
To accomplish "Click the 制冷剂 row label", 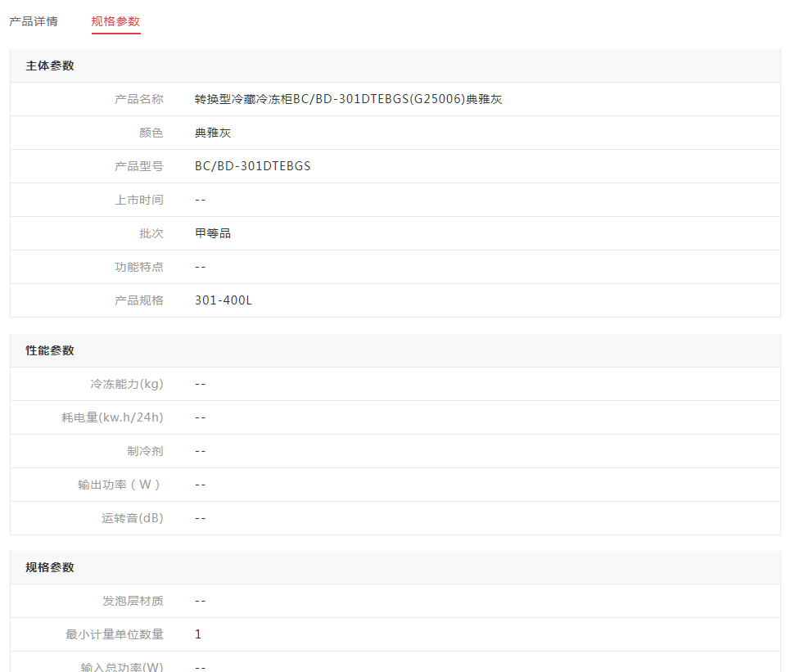I will (x=144, y=451).
